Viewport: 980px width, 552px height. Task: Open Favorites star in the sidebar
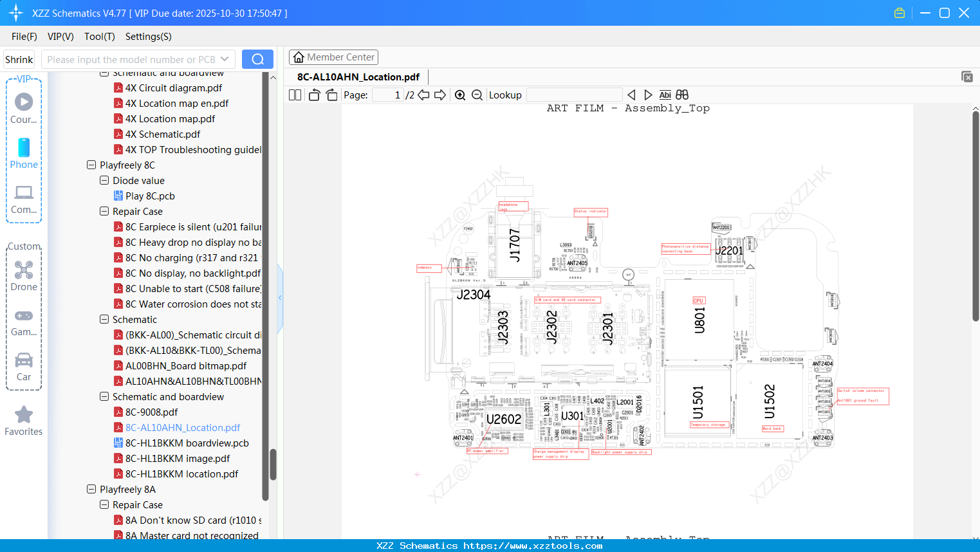pyautogui.click(x=24, y=421)
